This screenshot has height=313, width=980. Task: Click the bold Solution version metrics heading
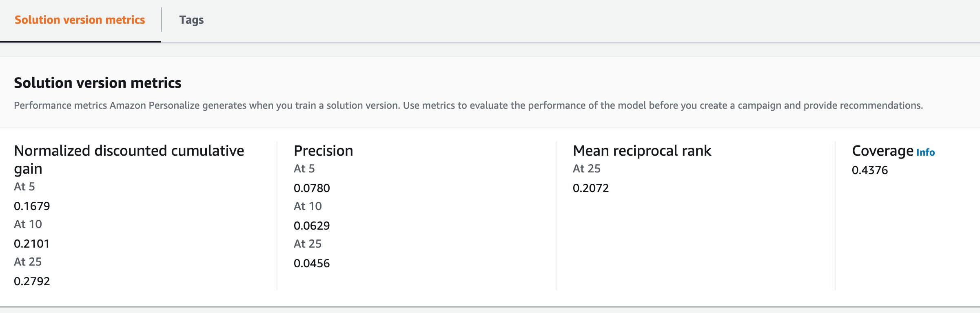pyautogui.click(x=98, y=83)
